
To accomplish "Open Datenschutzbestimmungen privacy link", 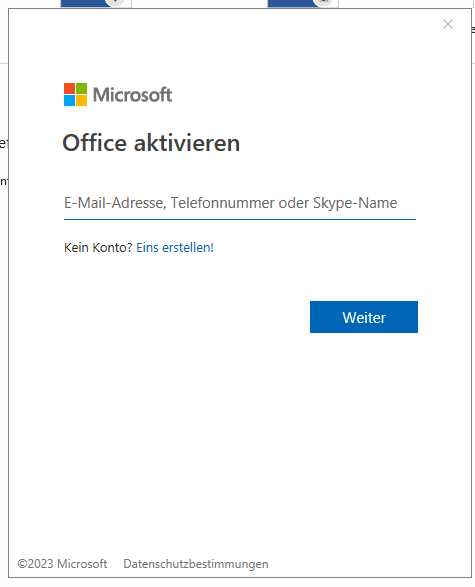I will coord(196,564).
